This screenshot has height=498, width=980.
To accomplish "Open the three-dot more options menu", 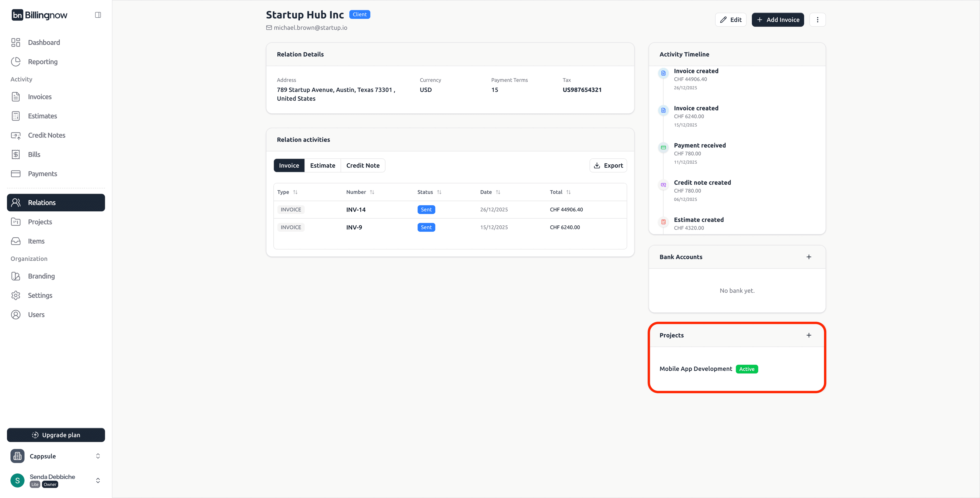I will pyautogui.click(x=817, y=20).
